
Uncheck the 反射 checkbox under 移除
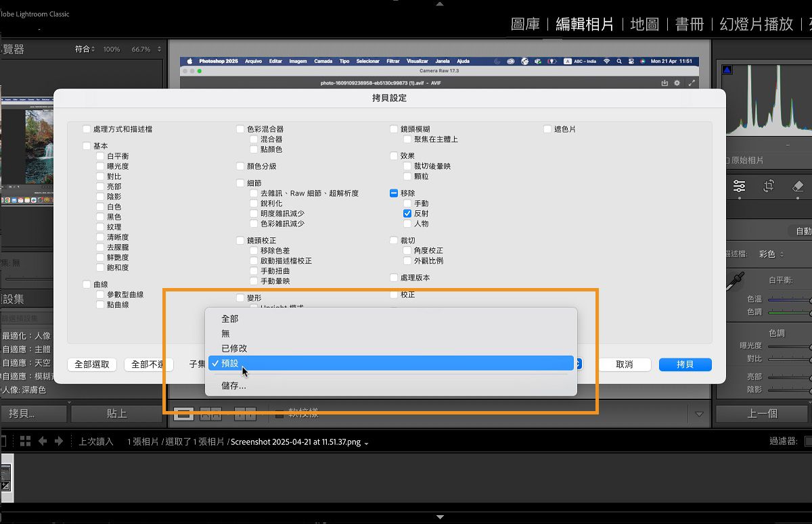[x=407, y=213]
